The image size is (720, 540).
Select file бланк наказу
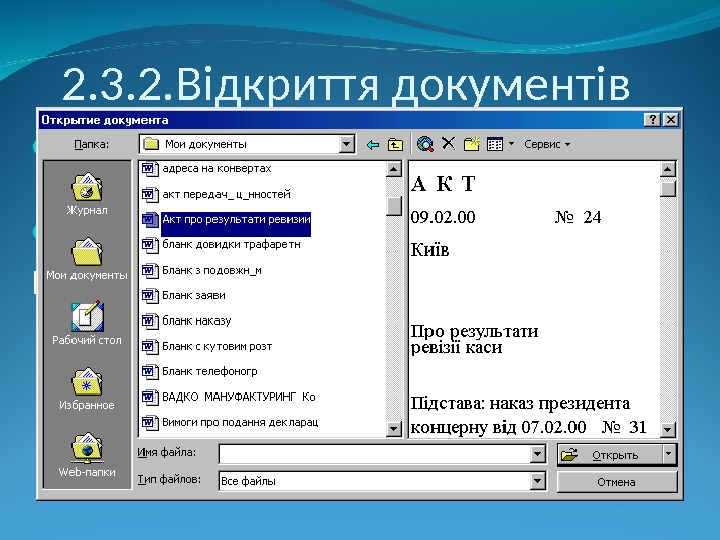(x=197, y=321)
